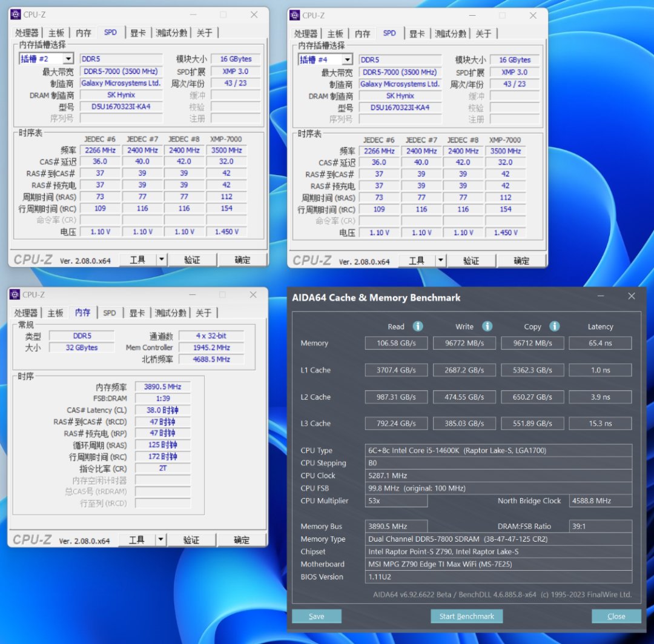This screenshot has height=644, width=654.
Task: Click Motherboard MSI MPG Z790 Edge text
Action: (x=498, y=564)
